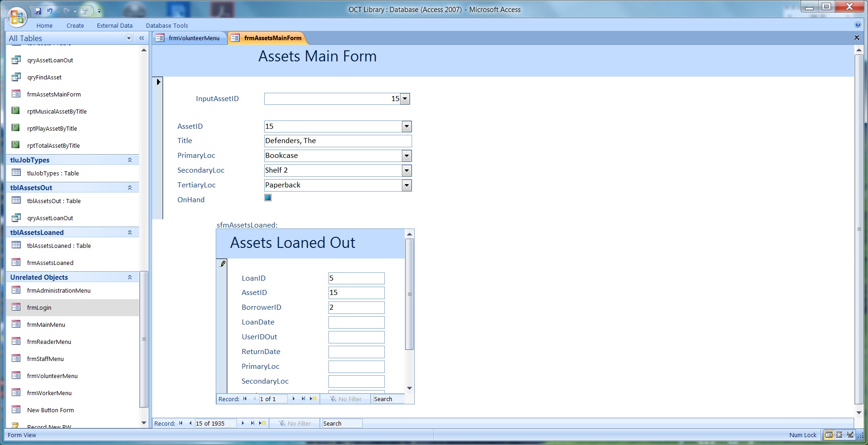Undo last action in Quick Access toolbar

click(49, 11)
